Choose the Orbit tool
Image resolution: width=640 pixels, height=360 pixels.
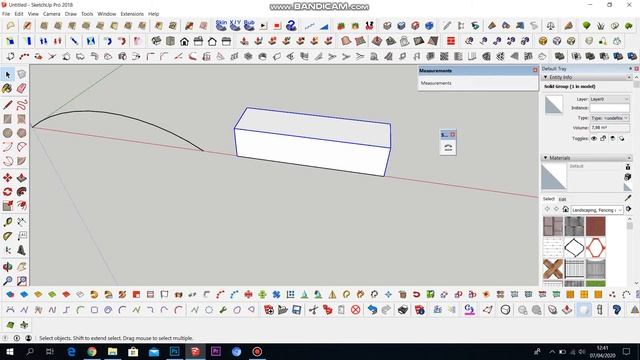pos(7,267)
